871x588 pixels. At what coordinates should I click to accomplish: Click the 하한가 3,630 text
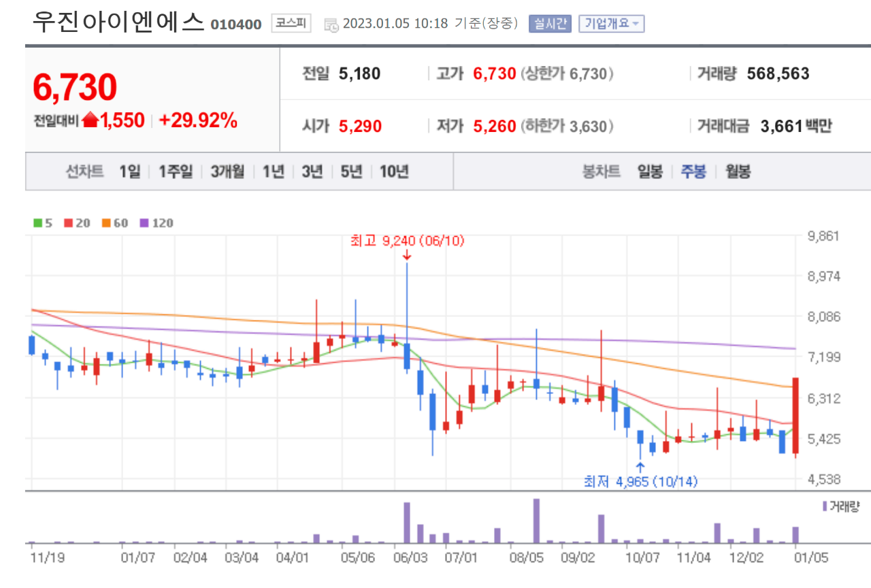[x=567, y=126]
